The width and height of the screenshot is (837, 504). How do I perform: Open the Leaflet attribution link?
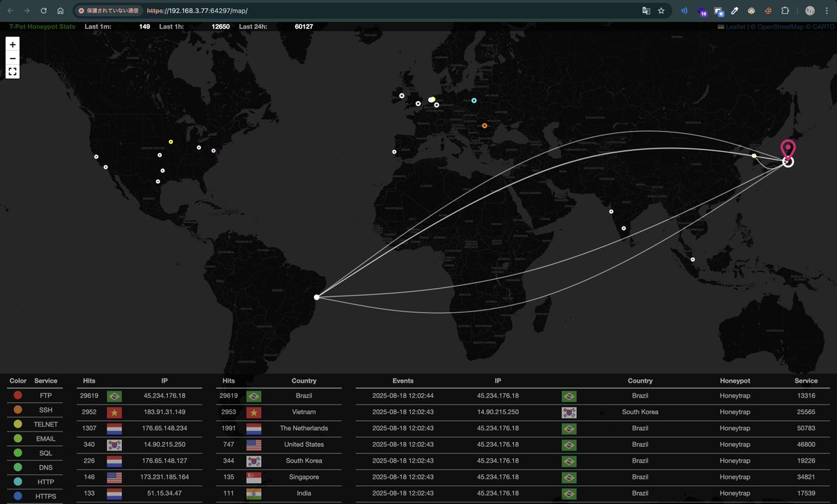tap(731, 26)
